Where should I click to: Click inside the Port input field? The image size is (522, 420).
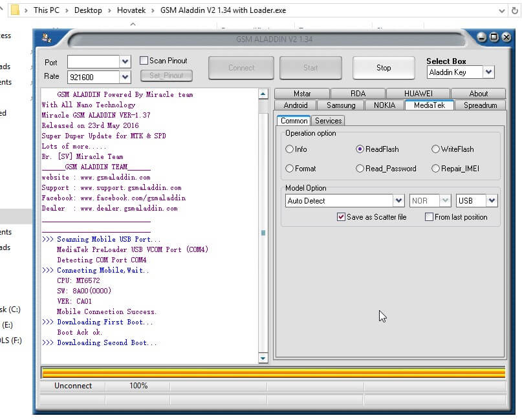tap(93, 61)
